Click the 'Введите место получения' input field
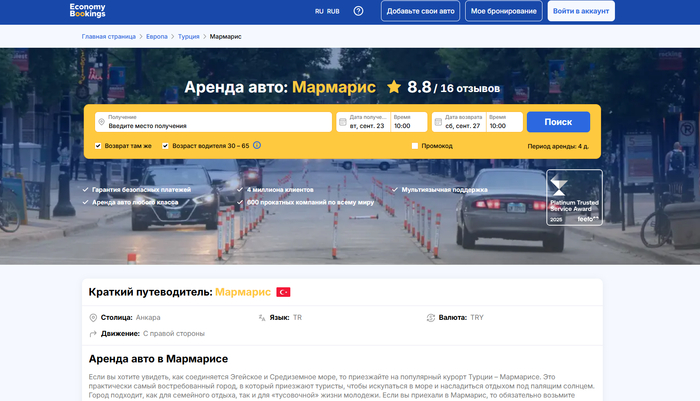Screen dimensions: 700x401 click(215, 126)
